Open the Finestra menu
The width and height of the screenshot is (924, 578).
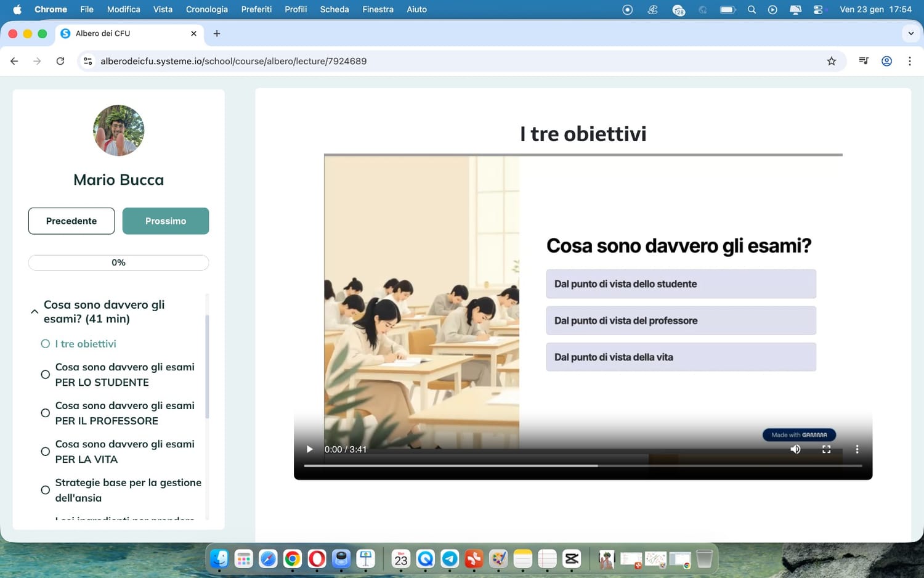[x=378, y=9]
